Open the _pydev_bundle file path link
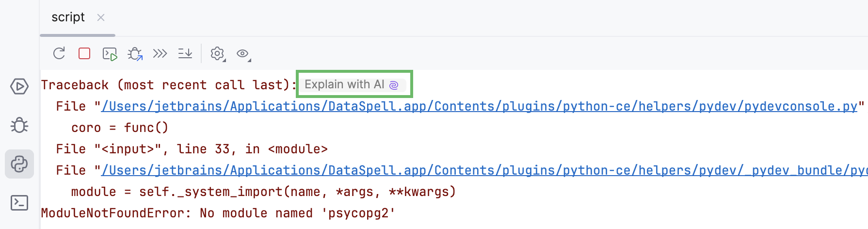This screenshot has height=229, width=868. click(484, 170)
